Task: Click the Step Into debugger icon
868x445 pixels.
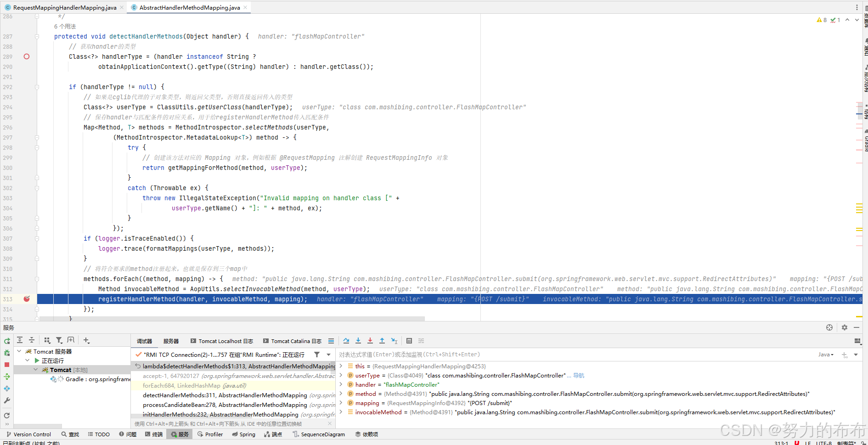Action: [358, 341]
